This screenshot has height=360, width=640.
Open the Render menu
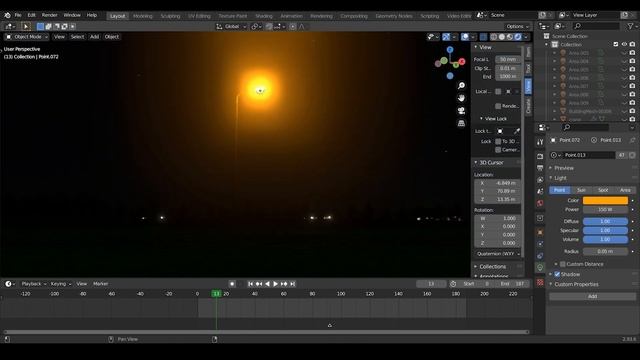point(49,15)
